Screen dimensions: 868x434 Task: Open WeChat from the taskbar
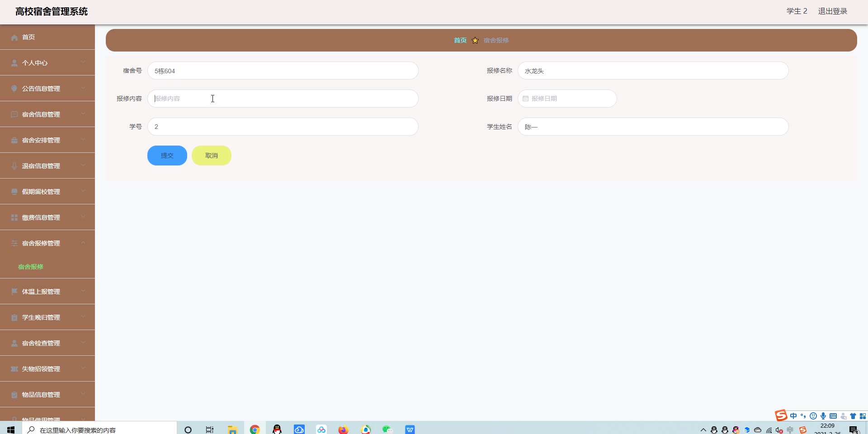[x=387, y=429]
